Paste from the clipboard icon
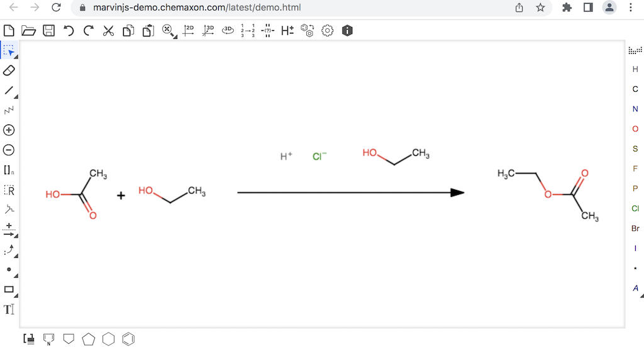The height and width of the screenshot is (347, 644). coord(148,30)
